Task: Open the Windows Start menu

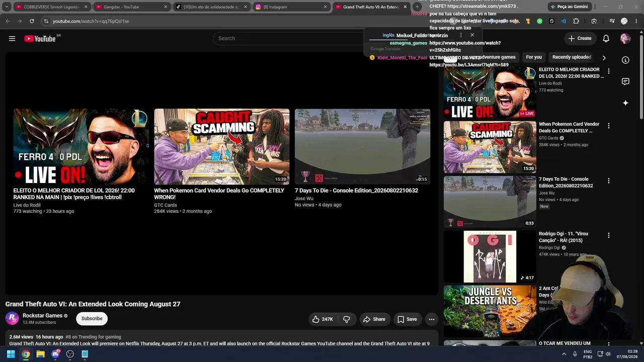Action: (11, 354)
